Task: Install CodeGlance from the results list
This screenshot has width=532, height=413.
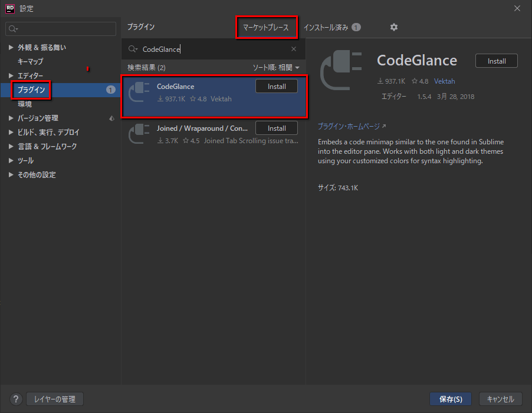Action: [277, 87]
